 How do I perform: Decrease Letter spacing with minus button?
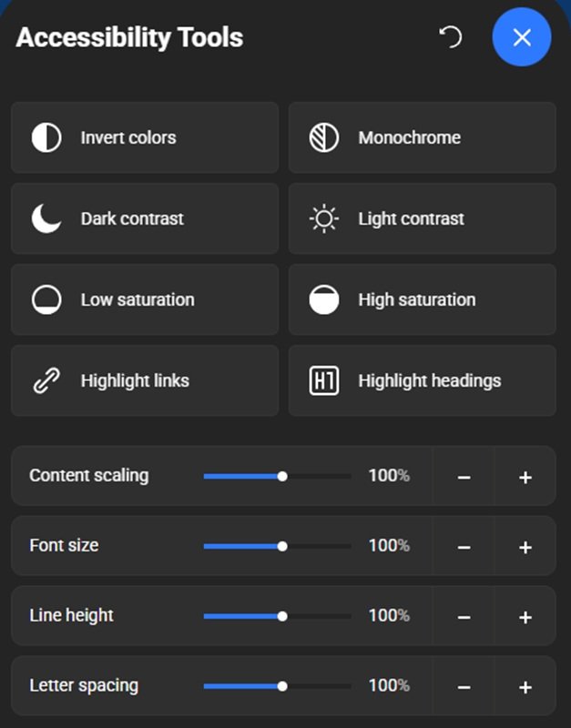tap(464, 687)
